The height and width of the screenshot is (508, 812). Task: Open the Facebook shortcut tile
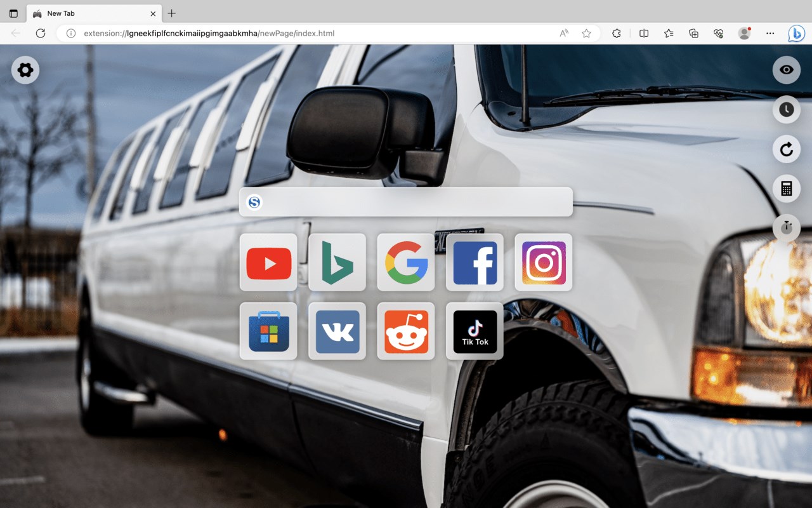click(475, 262)
